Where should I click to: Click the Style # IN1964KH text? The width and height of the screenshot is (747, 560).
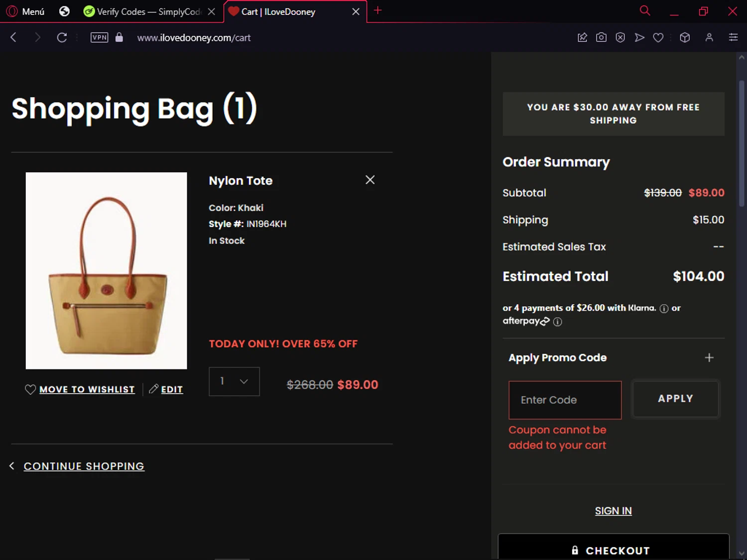[x=248, y=224]
